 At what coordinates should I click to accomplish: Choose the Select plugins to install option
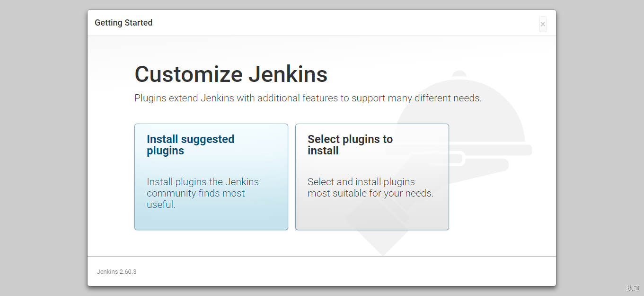click(x=372, y=177)
